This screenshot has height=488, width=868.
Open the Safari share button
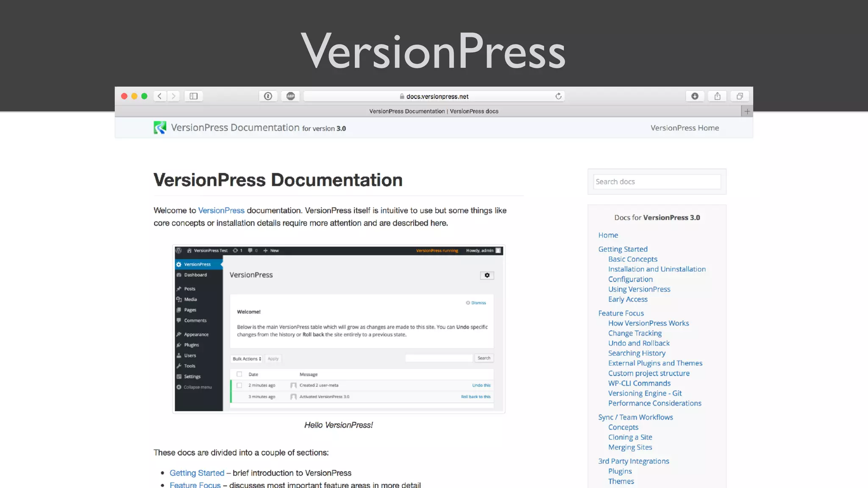[x=717, y=96]
